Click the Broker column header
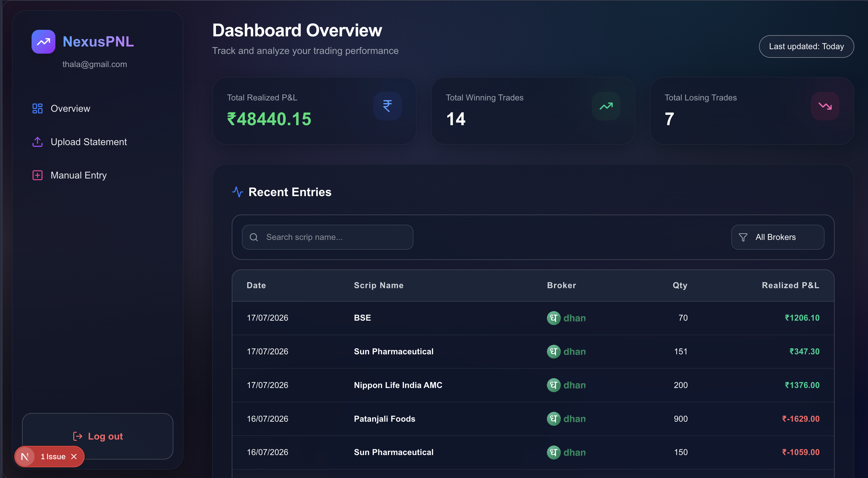 click(x=562, y=285)
